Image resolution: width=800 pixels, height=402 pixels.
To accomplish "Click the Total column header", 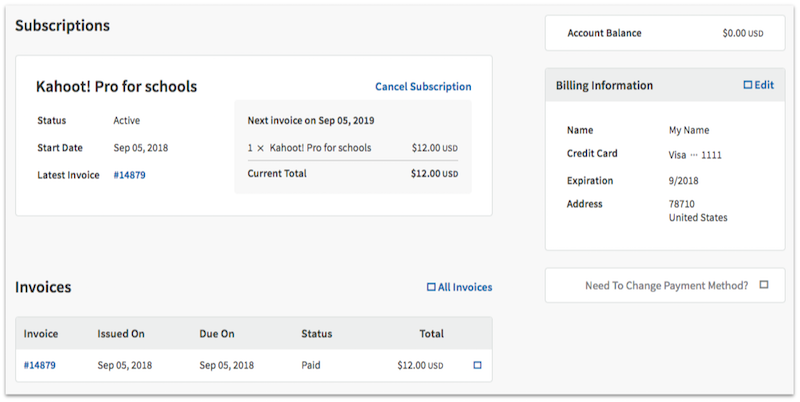I will (x=431, y=334).
